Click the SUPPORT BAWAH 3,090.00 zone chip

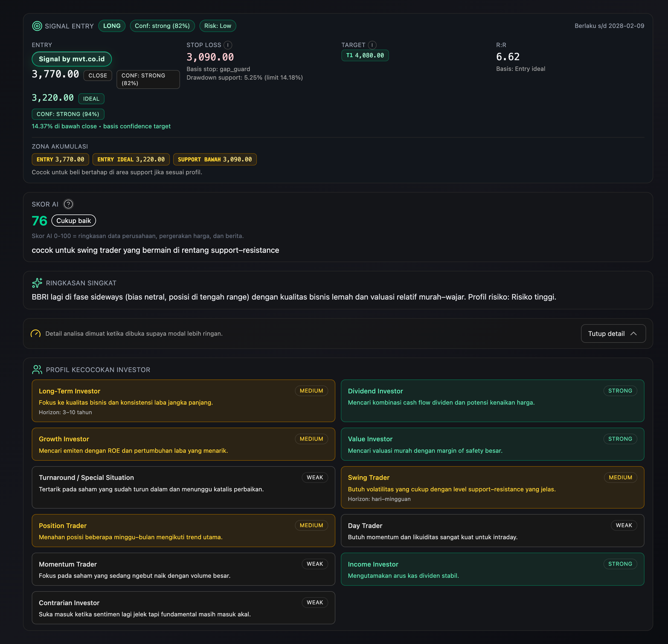[214, 159]
